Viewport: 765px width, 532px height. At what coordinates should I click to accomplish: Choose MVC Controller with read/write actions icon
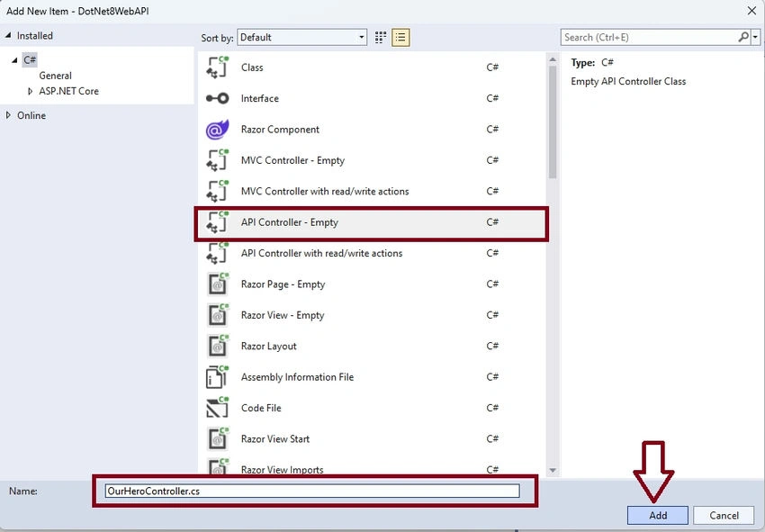pyautogui.click(x=217, y=192)
